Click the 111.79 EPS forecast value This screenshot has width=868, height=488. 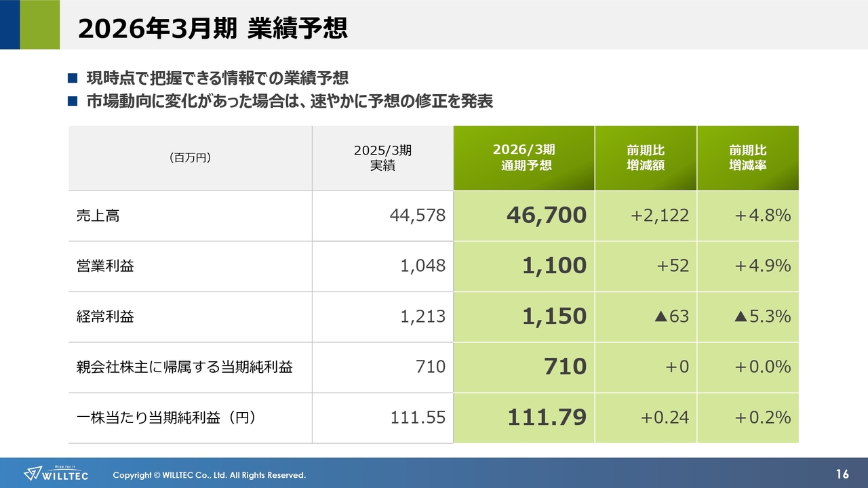pos(547,418)
